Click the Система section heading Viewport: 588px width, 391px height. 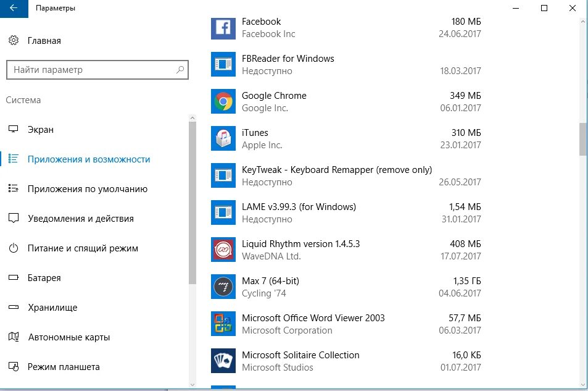pyautogui.click(x=23, y=100)
